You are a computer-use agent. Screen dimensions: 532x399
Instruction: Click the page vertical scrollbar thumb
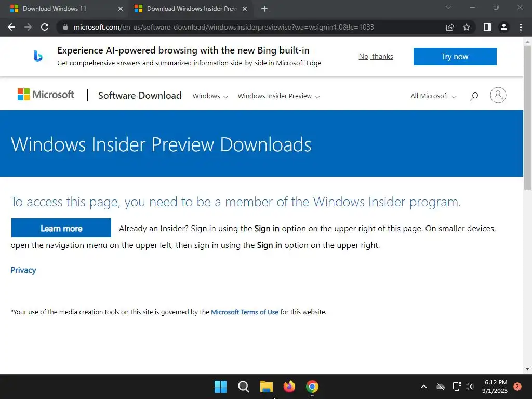(x=528, y=117)
